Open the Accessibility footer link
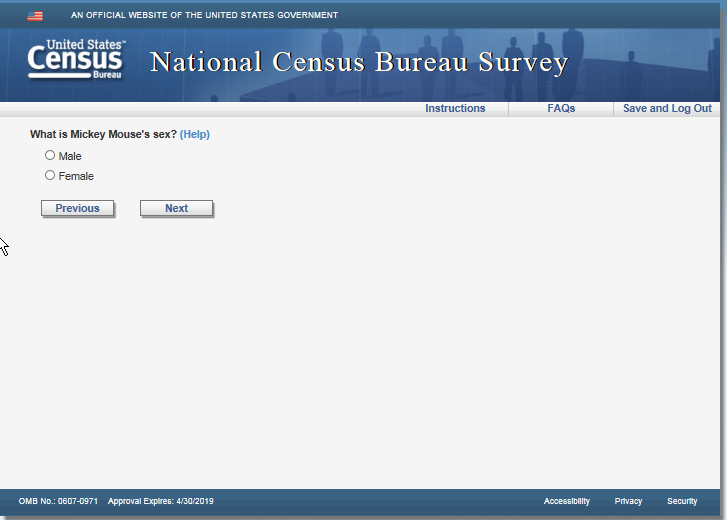This screenshot has width=727, height=520. 567,501
